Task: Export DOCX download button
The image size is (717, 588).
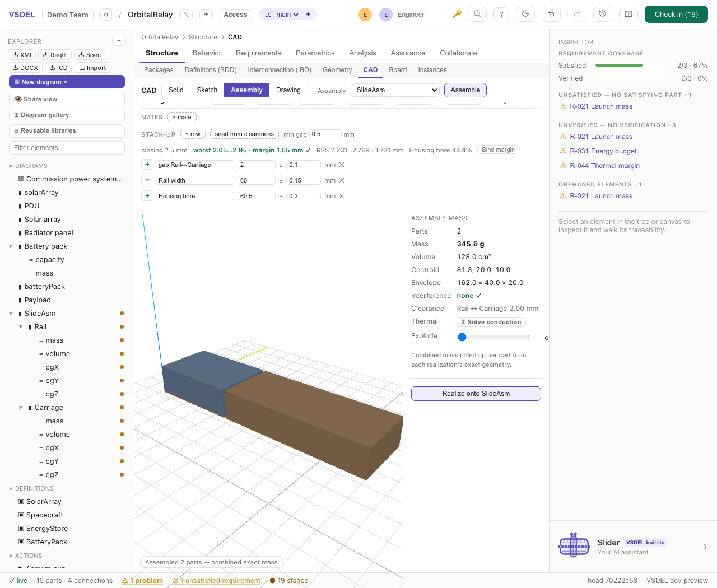Action: point(25,68)
